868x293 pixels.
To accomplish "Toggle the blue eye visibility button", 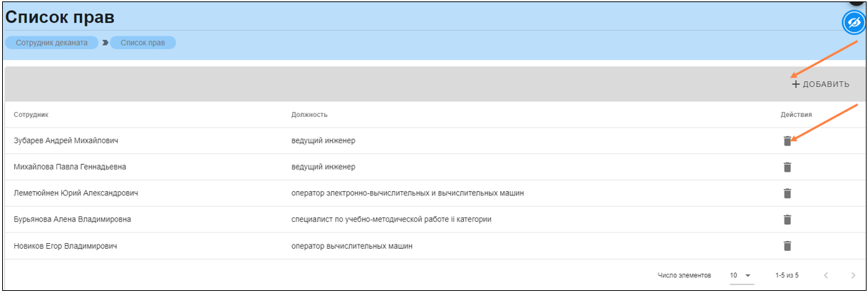I will (x=853, y=24).
